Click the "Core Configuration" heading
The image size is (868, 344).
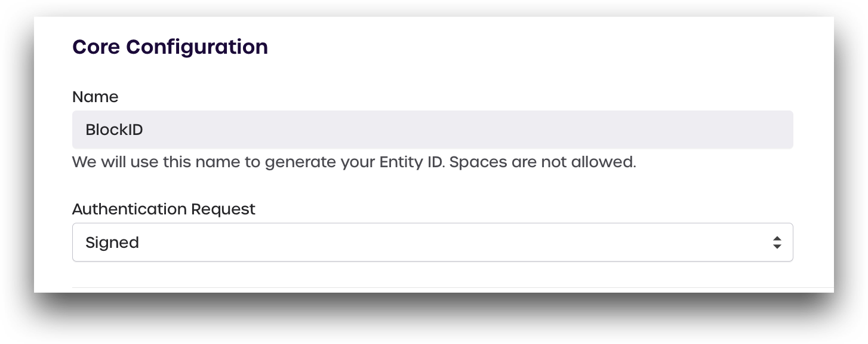[170, 47]
